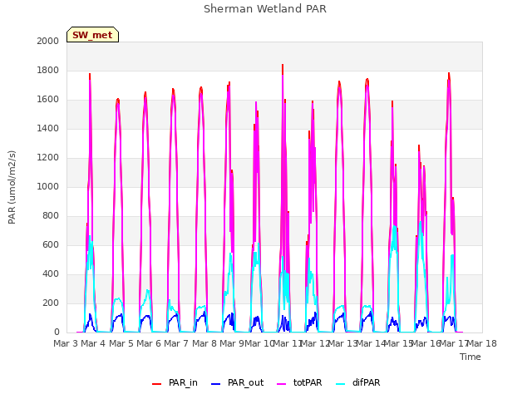Click the Mar 5 x-axis tick label

[121, 343]
